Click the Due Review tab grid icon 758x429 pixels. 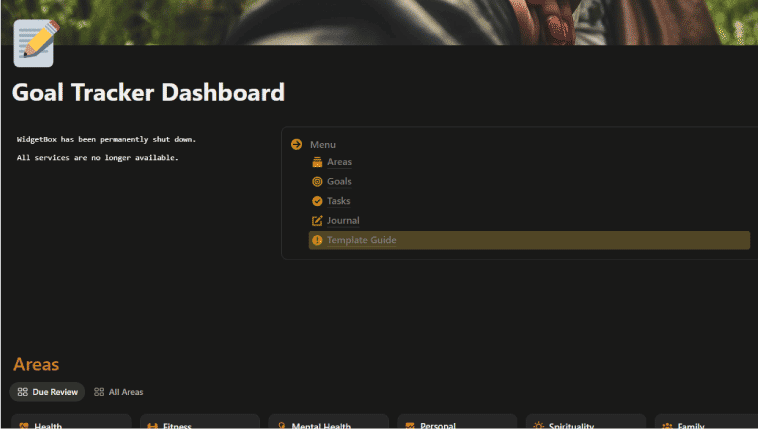(x=23, y=392)
